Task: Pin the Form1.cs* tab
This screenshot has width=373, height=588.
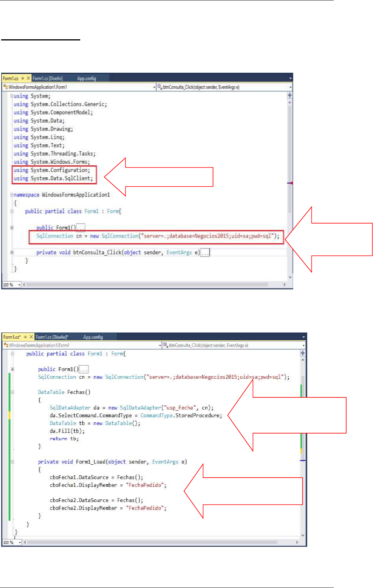Action: click(25, 337)
